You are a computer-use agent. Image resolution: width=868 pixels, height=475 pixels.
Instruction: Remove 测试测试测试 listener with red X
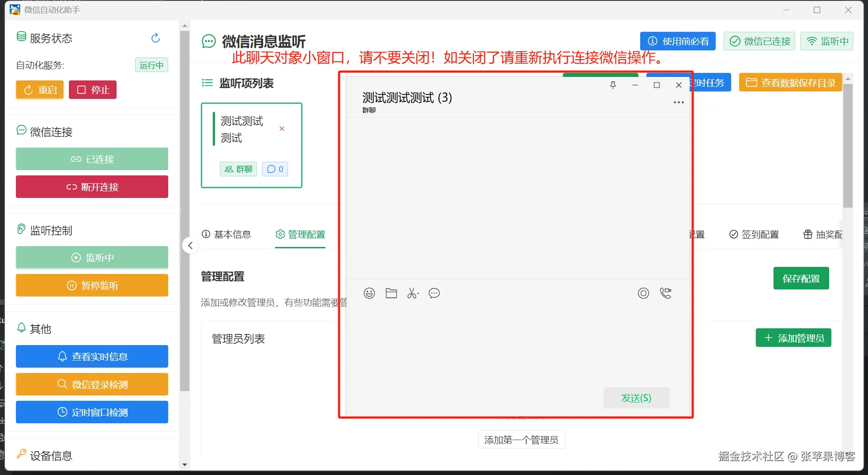(282, 129)
